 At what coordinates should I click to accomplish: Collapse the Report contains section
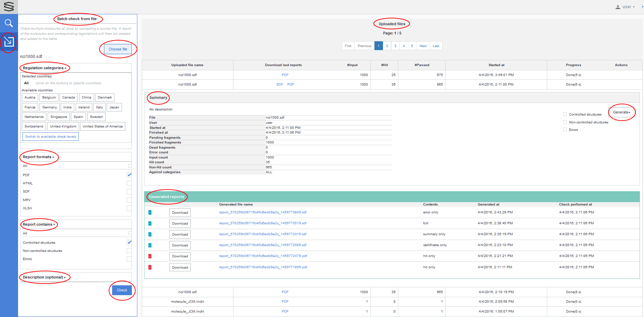[39, 224]
